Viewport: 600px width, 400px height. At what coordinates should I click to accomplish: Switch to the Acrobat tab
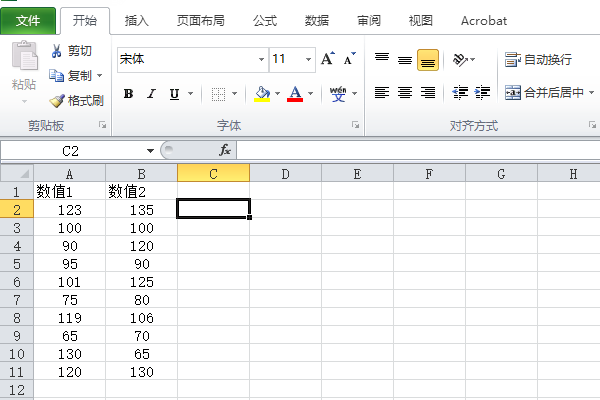[484, 21]
